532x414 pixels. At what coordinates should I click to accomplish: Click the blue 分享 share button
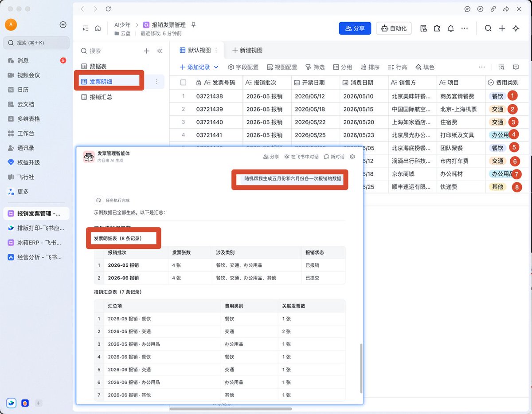tap(355, 28)
